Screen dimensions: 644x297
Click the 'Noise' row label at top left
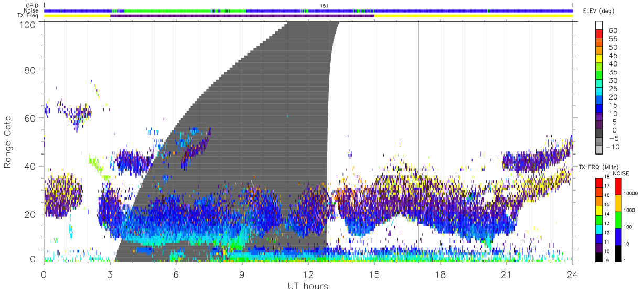click(x=31, y=10)
